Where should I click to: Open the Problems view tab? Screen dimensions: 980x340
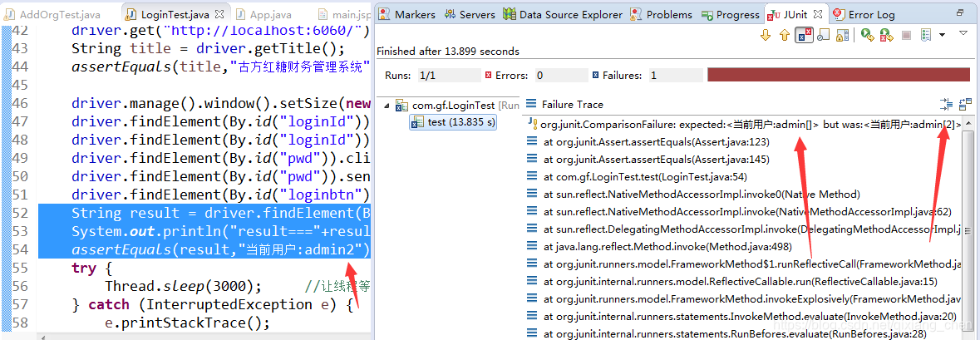point(662,14)
